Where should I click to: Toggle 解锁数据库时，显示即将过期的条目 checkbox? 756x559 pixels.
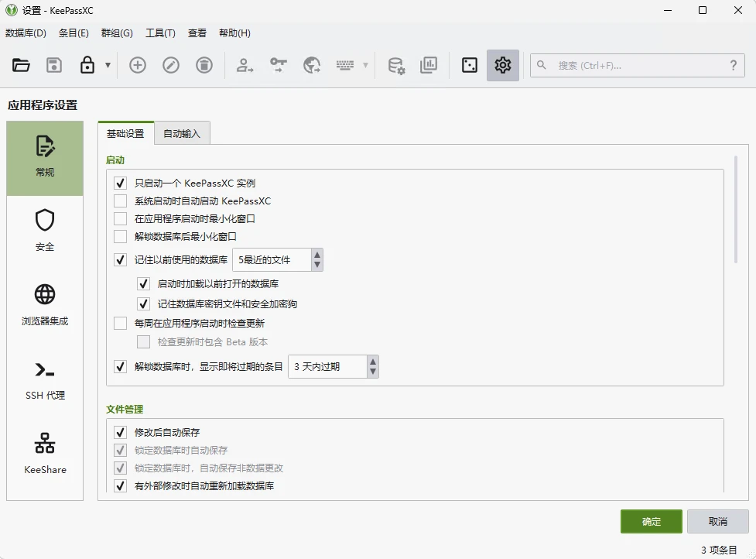pos(120,366)
